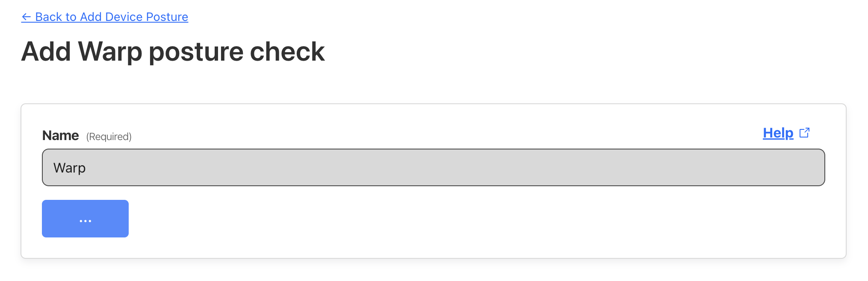This screenshot has height=281, width=868.
Task: Click the blue loading submit button
Action: pyautogui.click(x=86, y=219)
